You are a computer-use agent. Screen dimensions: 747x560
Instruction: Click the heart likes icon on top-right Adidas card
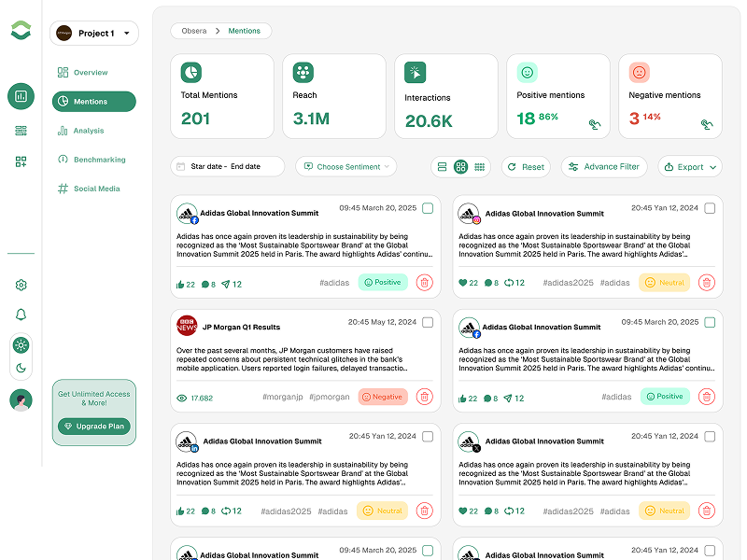coord(462,283)
